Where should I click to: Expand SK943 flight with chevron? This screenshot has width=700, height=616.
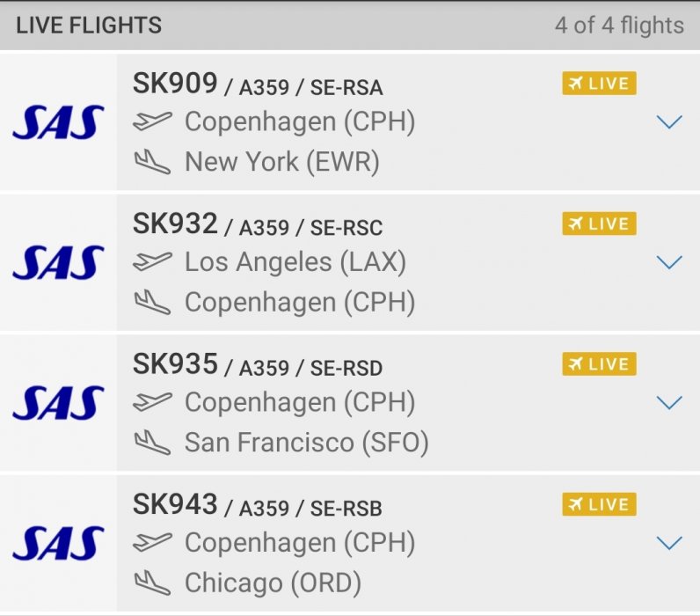(669, 543)
